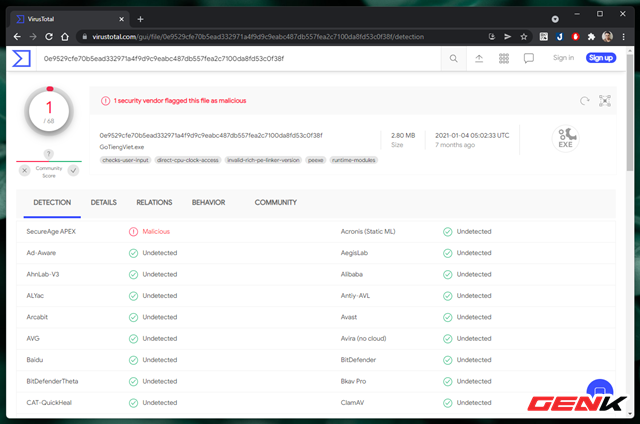Click the ClamAV vendor name

(x=352, y=402)
